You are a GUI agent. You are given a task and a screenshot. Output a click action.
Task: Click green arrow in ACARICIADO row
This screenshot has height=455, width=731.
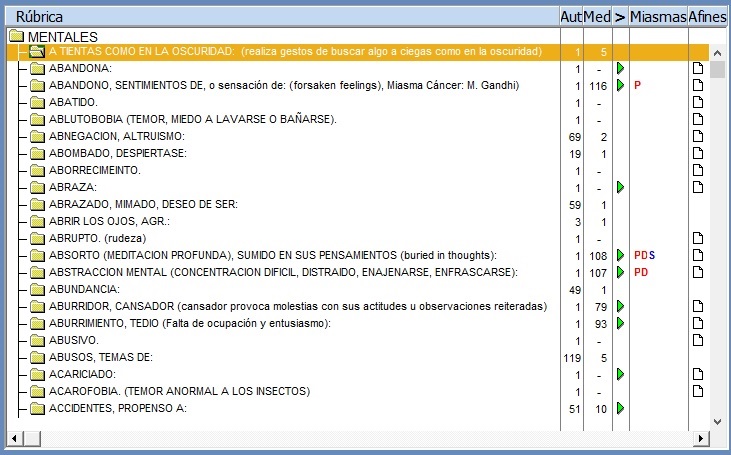coord(620,374)
